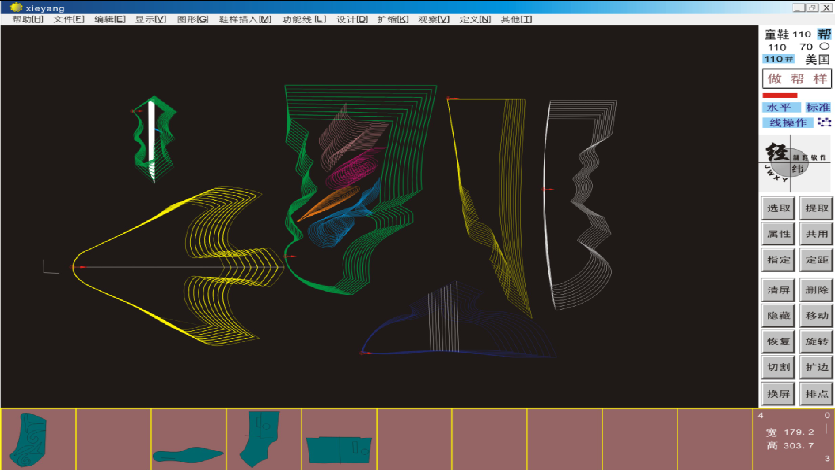This screenshot has height=470, width=835.
Task: Click the 选取 (select) tool button
Action: (x=778, y=208)
